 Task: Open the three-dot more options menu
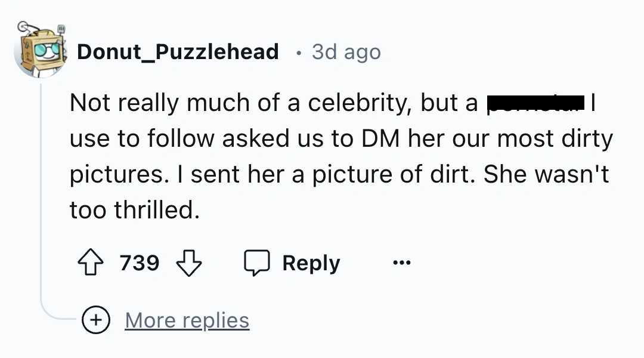pos(401,263)
